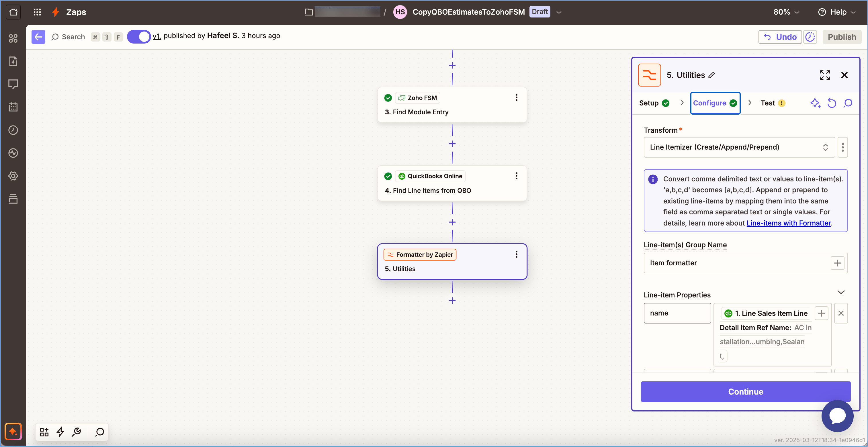Collapse the Line-item Properties section chevron
This screenshot has width=868, height=447.
pyautogui.click(x=841, y=292)
